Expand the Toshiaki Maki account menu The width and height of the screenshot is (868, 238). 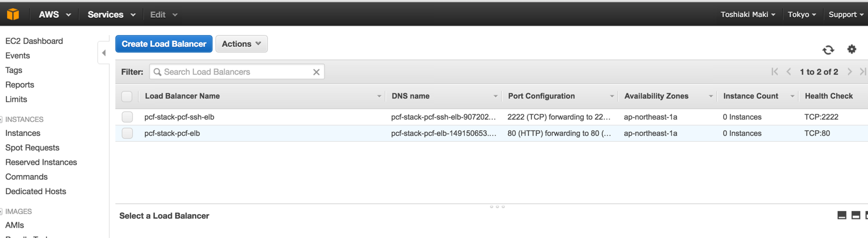click(747, 15)
